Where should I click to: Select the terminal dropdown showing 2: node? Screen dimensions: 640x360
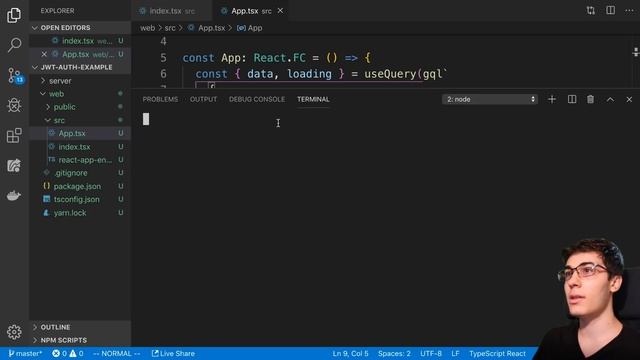point(490,99)
